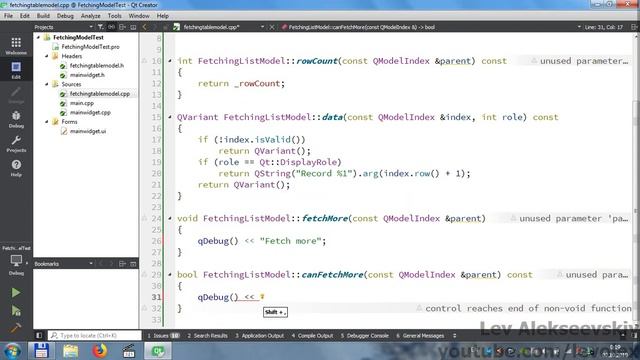Open Firefox from the taskbar

(100, 351)
